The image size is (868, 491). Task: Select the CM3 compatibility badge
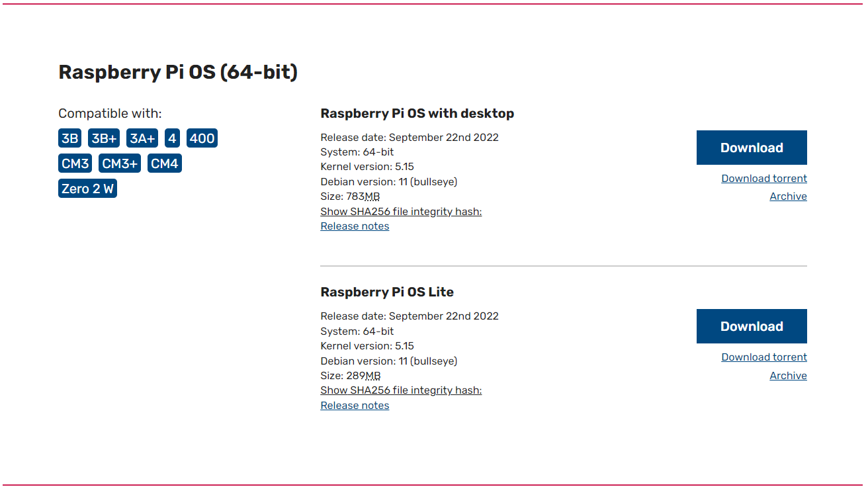[x=75, y=163]
